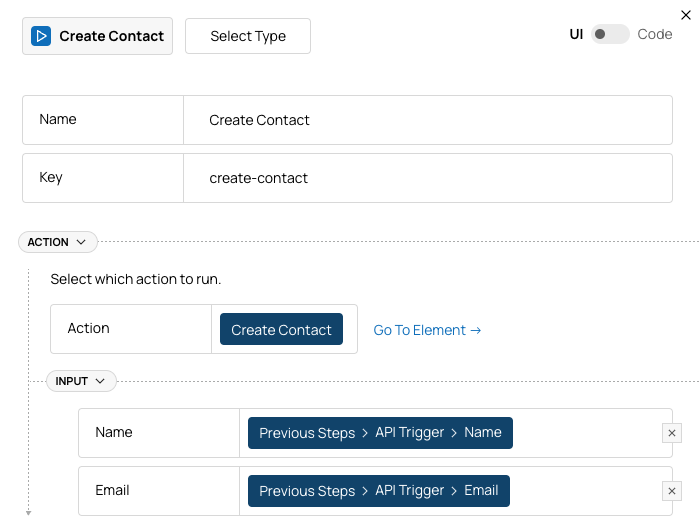The height and width of the screenshot is (530, 700).
Task: Click the blue play icon beside Create Contact
Action: click(x=41, y=36)
